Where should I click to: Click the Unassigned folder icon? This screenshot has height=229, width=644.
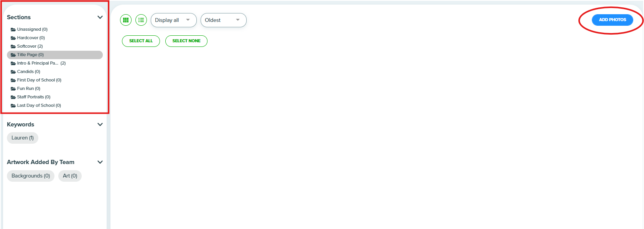point(13,30)
